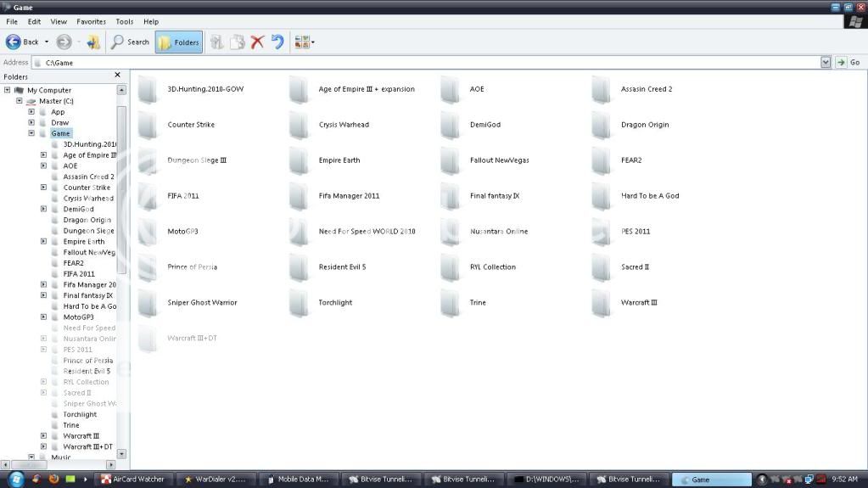The width and height of the screenshot is (868, 488).
Task: Open the Favorites menu
Action: [92, 21]
